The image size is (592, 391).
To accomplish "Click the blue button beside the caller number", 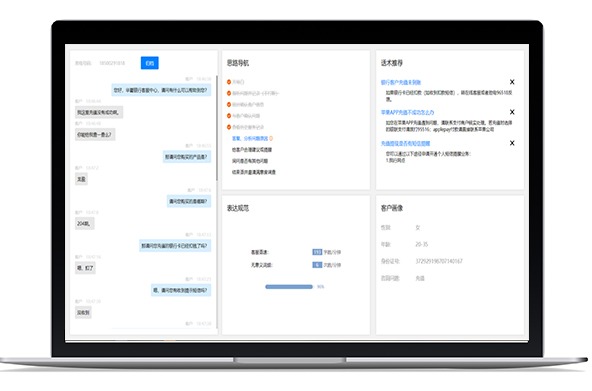I will (150, 63).
